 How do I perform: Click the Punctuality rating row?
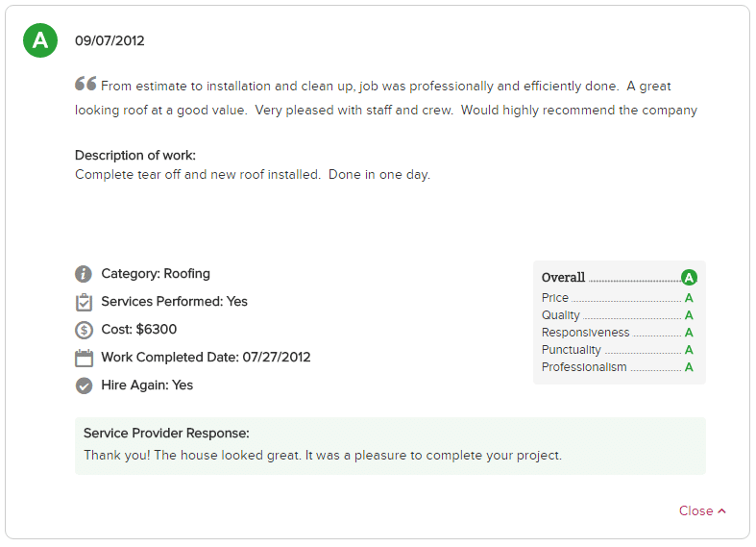618,350
